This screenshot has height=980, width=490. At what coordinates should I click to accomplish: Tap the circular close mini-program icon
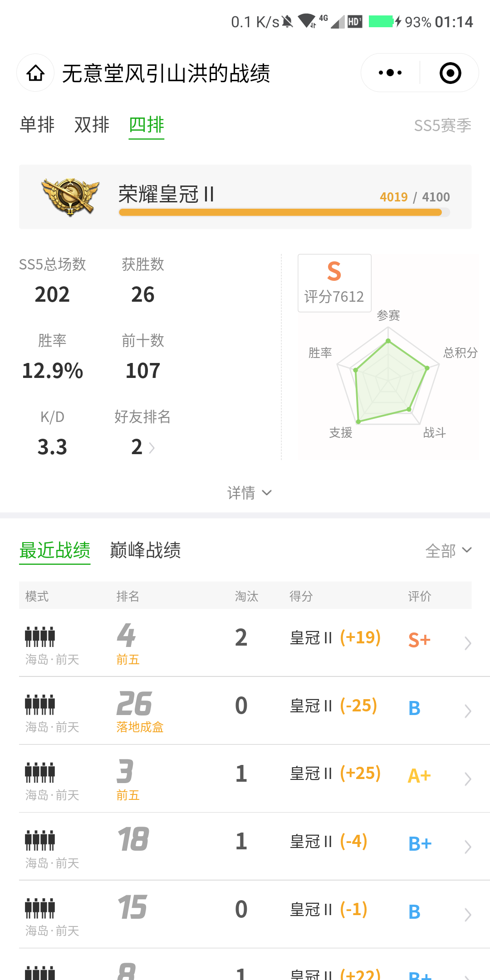(451, 73)
